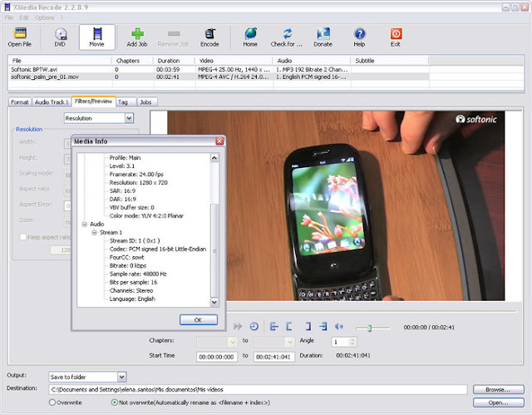Click Media Info scrollbar down arrow
The image size is (532, 415).
[x=214, y=302]
